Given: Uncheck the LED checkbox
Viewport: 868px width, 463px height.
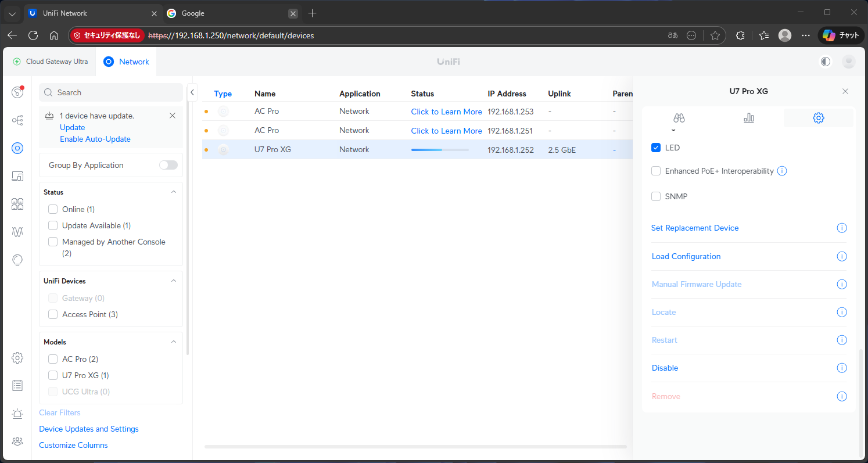Looking at the screenshot, I should click(x=656, y=148).
